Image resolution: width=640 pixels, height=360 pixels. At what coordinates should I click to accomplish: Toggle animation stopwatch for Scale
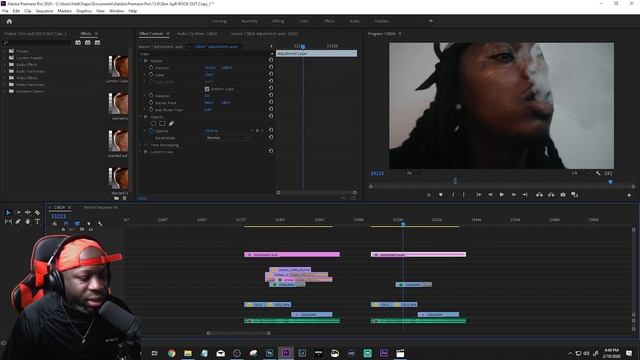point(151,74)
